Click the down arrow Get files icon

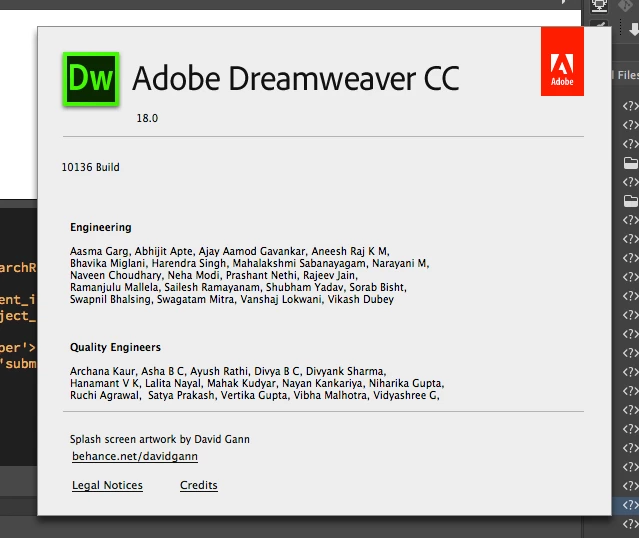point(634,29)
